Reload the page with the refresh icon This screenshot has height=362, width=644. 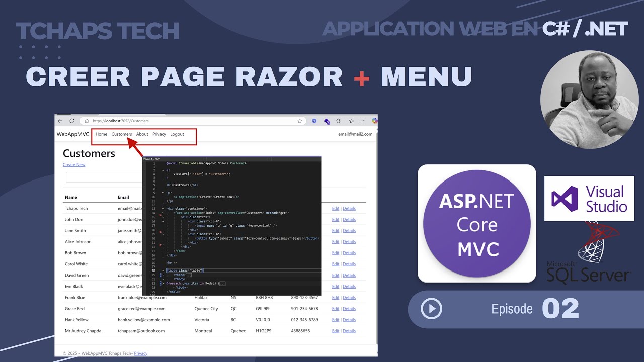(x=72, y=121)
